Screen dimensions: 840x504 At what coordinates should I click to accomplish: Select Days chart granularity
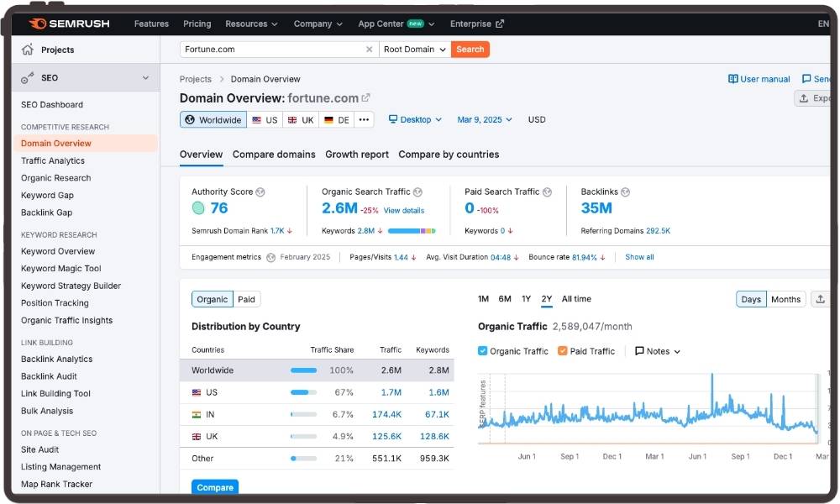751,299
